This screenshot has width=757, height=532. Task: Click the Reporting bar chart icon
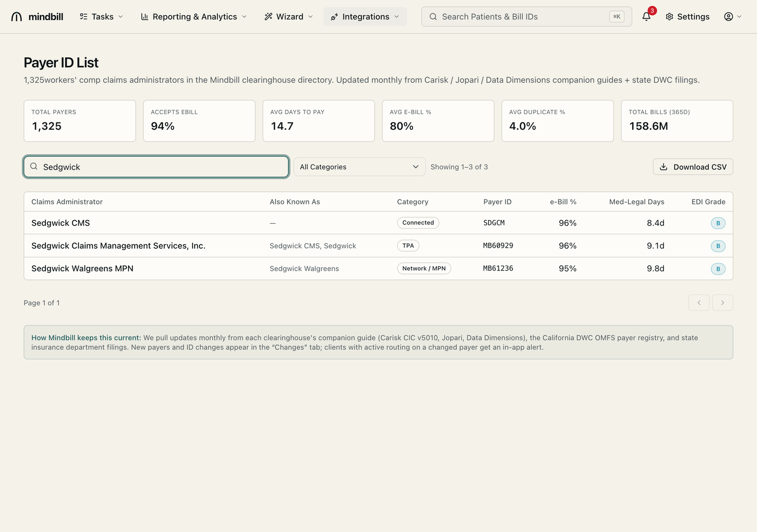pyautogui.click(x=144, y=17)
